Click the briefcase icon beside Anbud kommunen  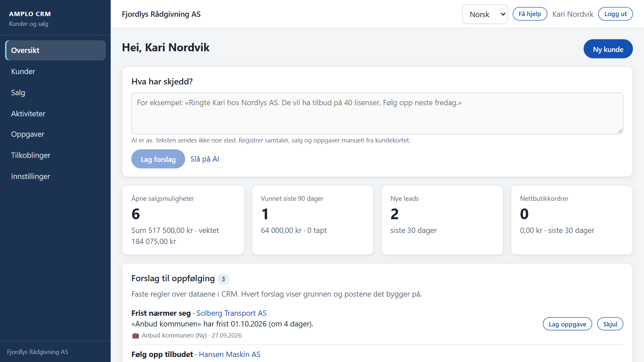[x=136, y=336]
